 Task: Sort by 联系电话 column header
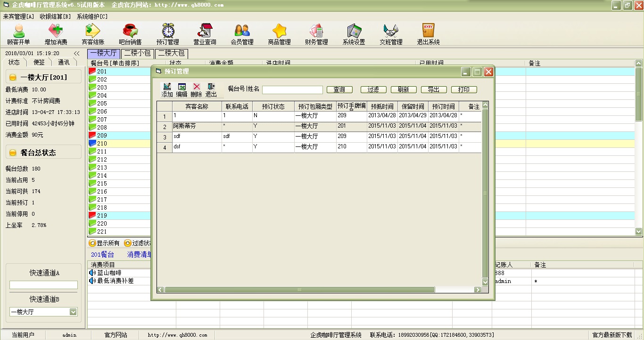click(x=237, y=106)
